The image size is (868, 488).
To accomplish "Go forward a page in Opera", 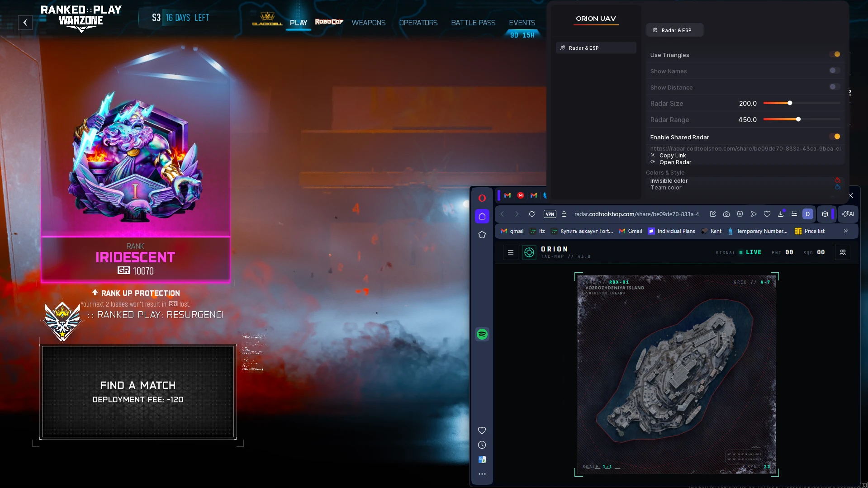I will (517, 214).
